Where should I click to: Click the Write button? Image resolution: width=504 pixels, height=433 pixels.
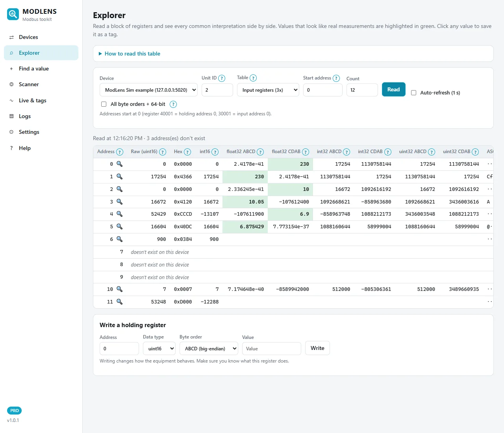click(x=317, y=348)
